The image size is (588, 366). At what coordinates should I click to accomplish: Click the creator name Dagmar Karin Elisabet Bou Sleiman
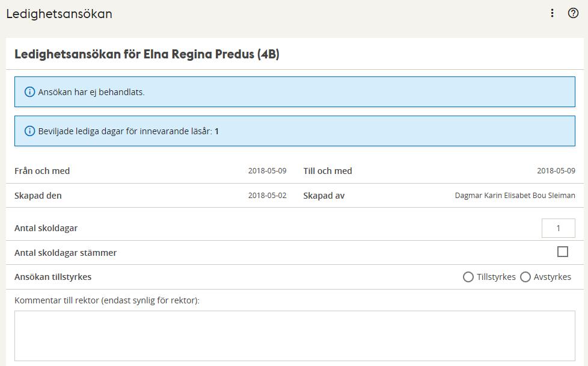point(515,196)
